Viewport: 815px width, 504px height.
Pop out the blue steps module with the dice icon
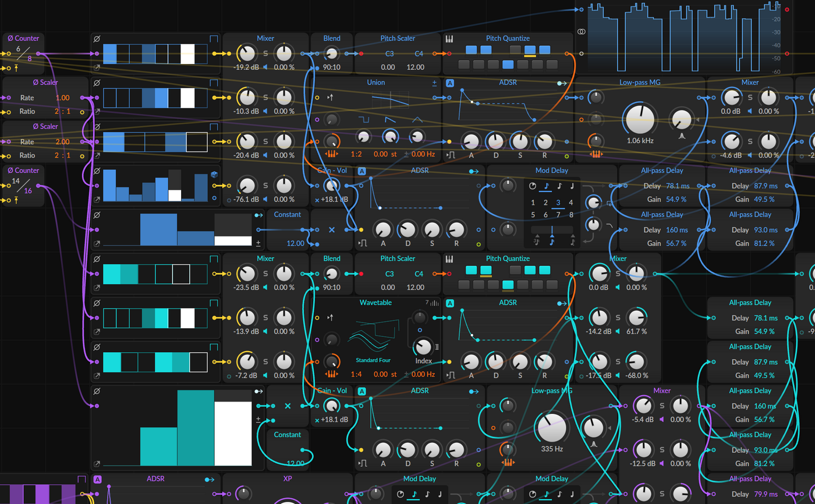[x=97, y=200]
